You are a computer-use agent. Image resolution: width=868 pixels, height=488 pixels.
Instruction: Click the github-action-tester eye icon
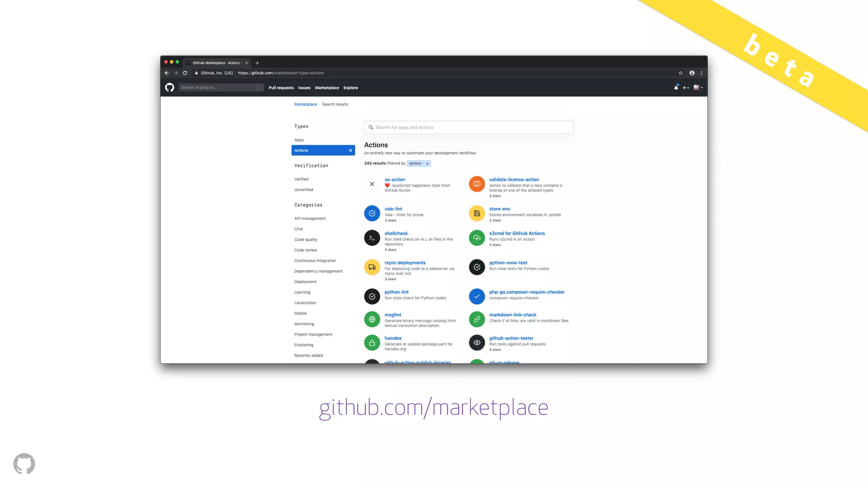coord(477,342)
